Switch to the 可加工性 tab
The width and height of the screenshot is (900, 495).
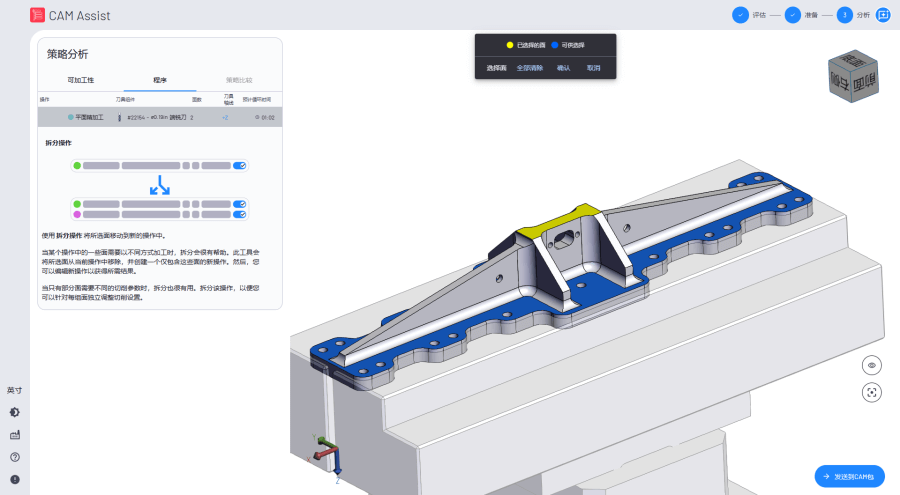point(80,79)
